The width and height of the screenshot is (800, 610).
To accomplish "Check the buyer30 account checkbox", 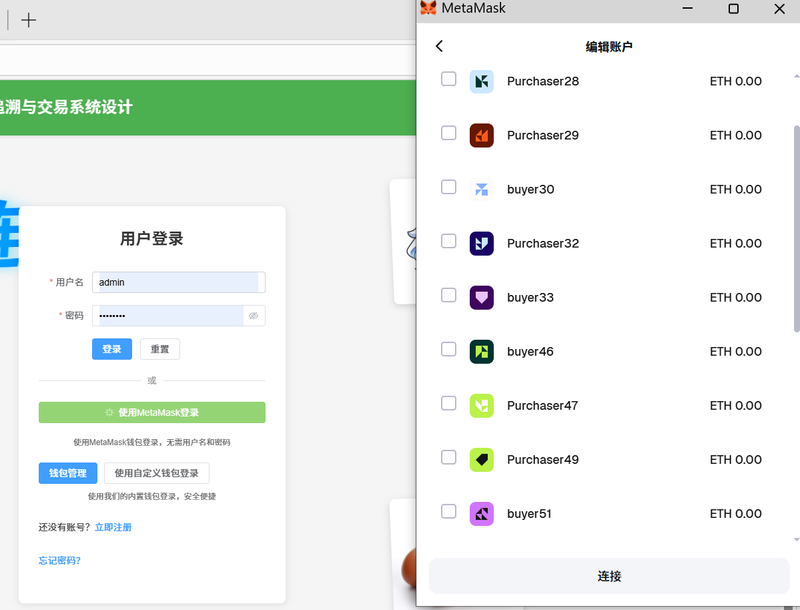I will [448, 187].
